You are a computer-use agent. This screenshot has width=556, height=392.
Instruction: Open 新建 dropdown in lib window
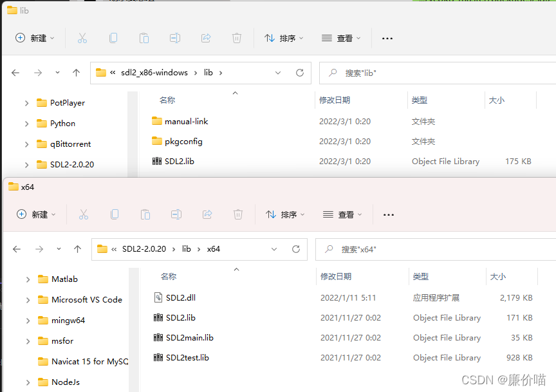(x=35, y=38)
